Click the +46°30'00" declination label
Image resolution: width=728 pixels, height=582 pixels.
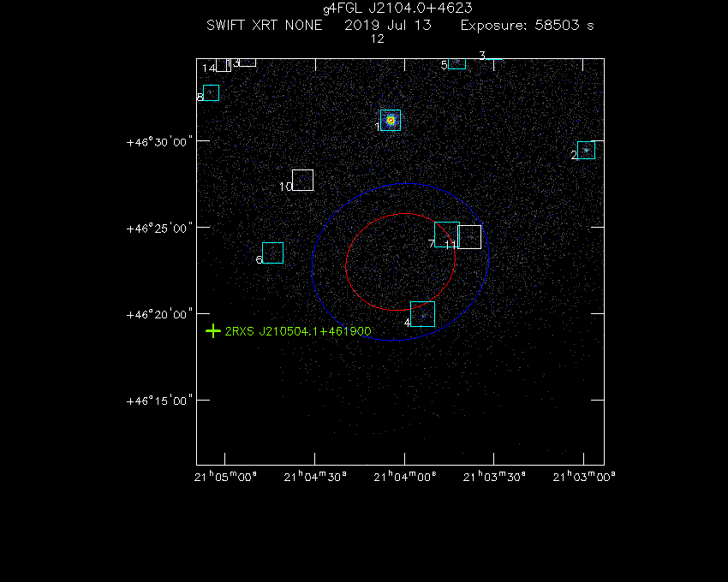pos(159,141)
